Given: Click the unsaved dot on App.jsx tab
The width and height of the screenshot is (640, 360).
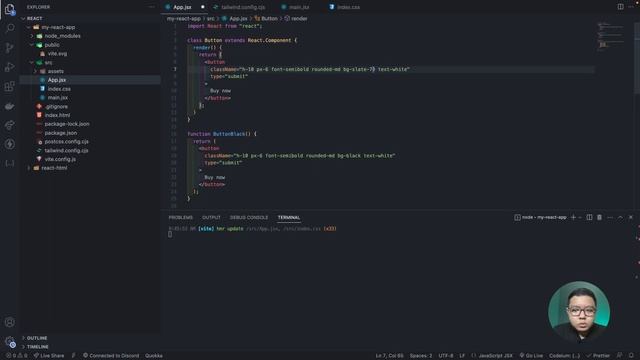Looking at the screenshot, I should [x=202, y=7].
